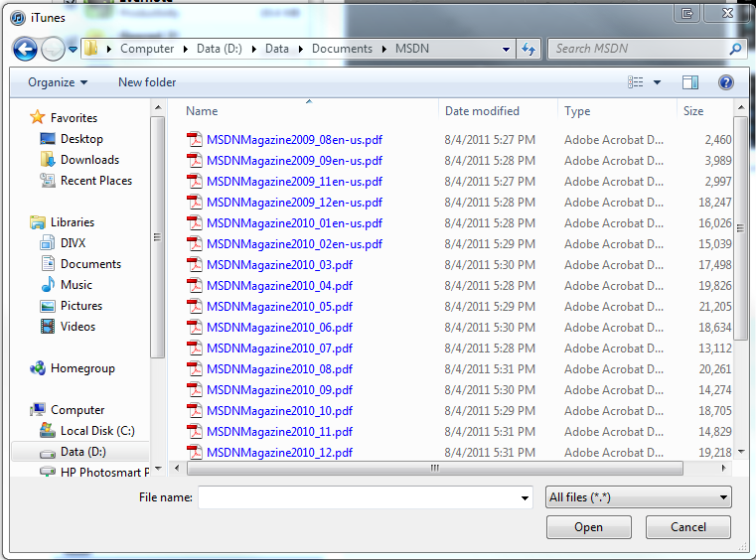Image resolution: width=756 pixels, height=560 pixels.
Task: Select file MSDNMagazine2010_05.pdf
Action: click(x=279, y=307)
